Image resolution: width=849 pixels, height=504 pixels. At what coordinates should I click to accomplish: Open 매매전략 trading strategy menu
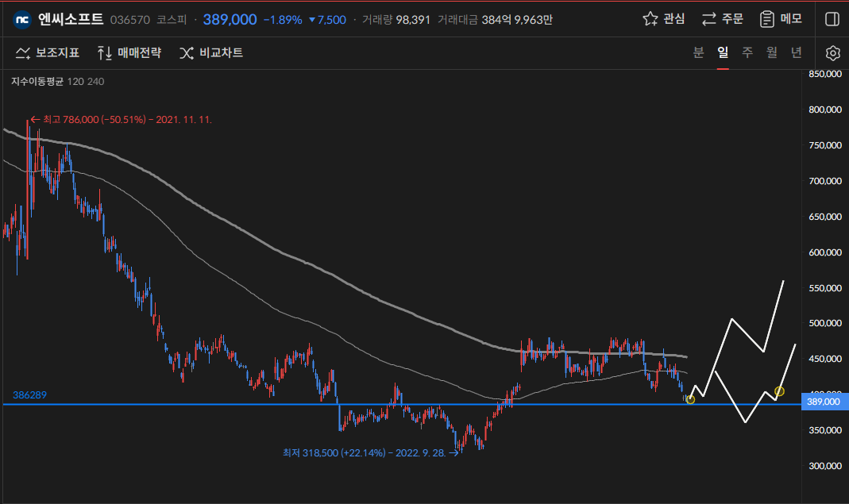129,53
